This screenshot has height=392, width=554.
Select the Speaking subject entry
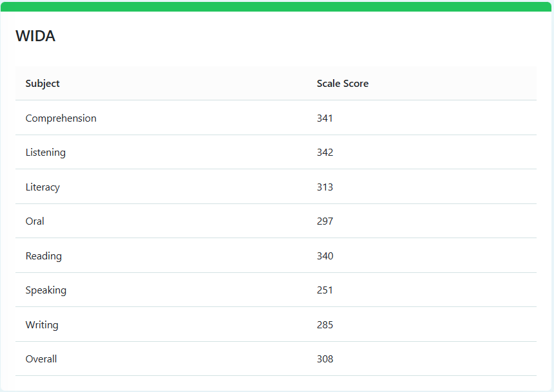pyautogui.click(x=46, y=290)
